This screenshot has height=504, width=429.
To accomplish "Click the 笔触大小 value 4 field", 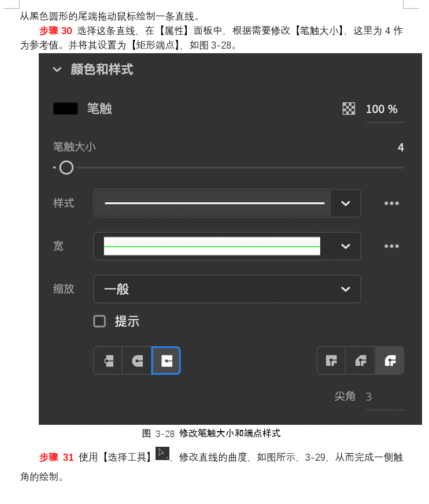I will tap(400, 147).
